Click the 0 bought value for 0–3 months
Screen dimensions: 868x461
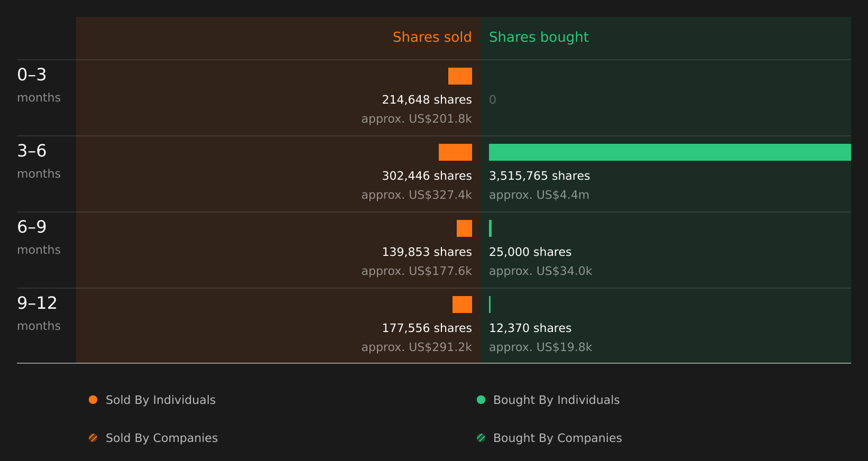point(493,99)
